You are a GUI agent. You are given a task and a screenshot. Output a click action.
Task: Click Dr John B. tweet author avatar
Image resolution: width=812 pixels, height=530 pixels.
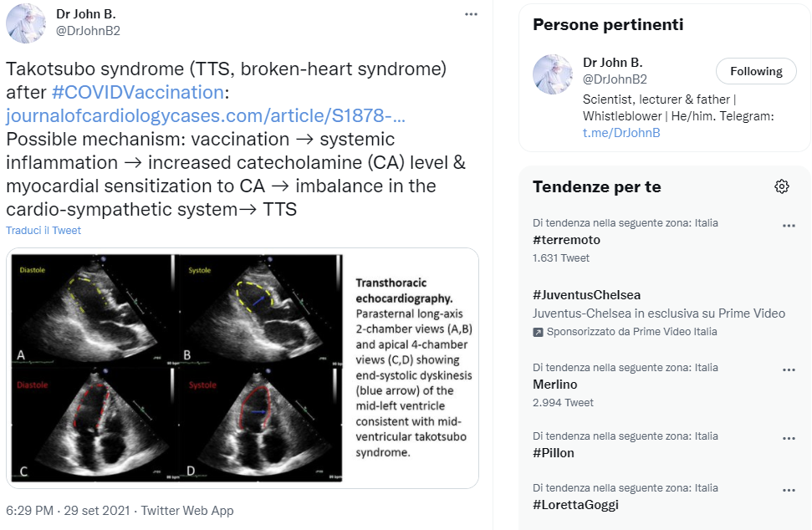pyautogui.click(x=26, y=23)
